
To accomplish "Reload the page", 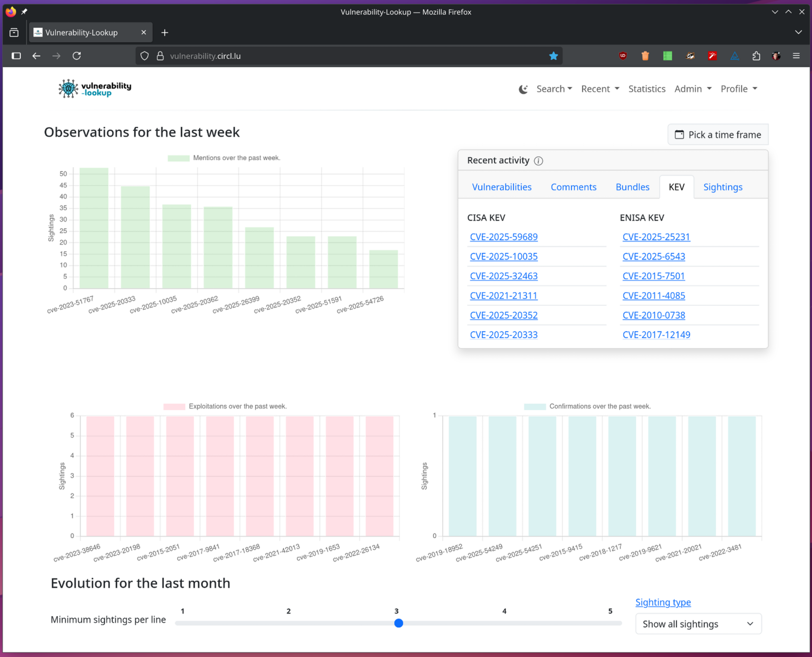I will coord(77,56).
